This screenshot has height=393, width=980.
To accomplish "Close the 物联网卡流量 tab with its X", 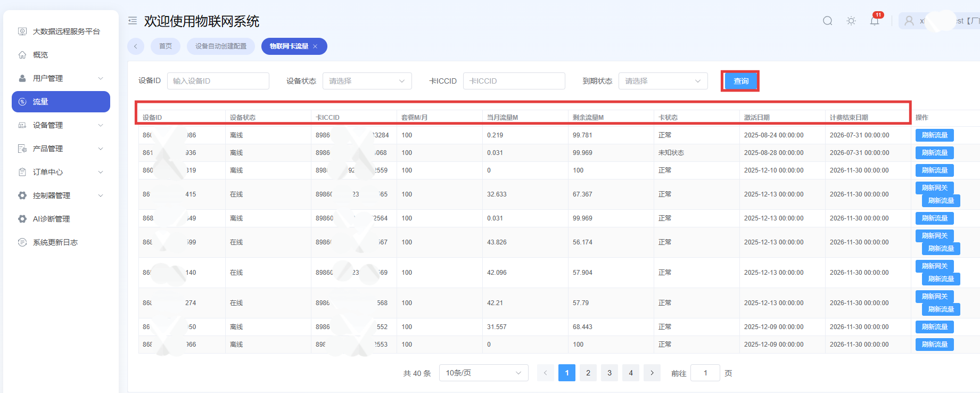I will click(315, 46).
